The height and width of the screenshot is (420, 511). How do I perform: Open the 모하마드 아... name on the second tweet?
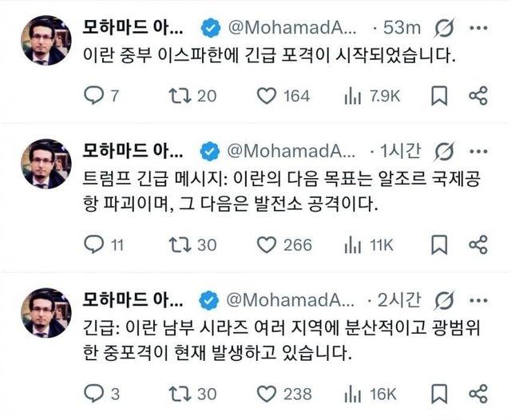[133, 151]
